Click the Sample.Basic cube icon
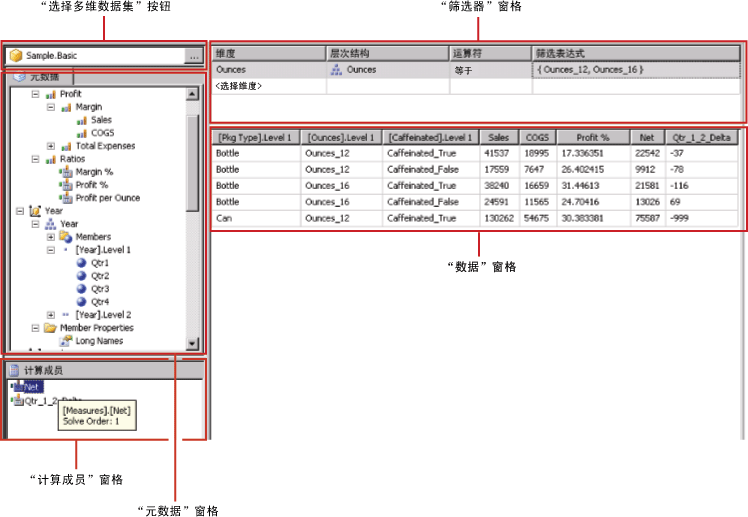The height and width of the screenshot is (517, 748). coord(16,56)
